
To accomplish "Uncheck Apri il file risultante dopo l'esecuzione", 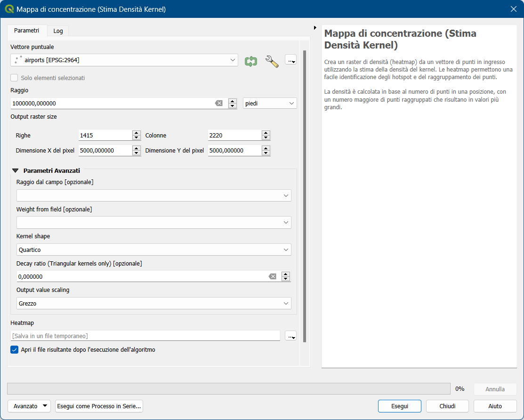I will 14,350.
